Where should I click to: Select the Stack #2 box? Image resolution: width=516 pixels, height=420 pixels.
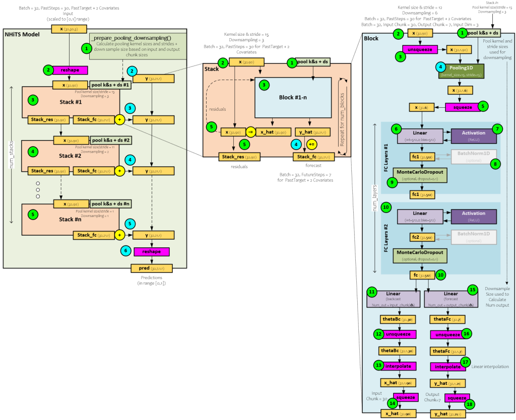71,156
